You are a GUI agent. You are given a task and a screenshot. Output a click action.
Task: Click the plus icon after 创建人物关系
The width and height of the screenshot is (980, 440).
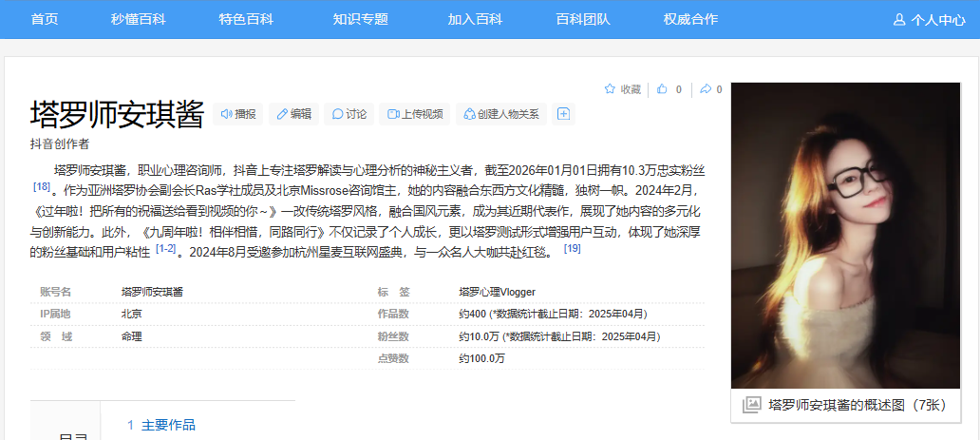tap(563, 114)
